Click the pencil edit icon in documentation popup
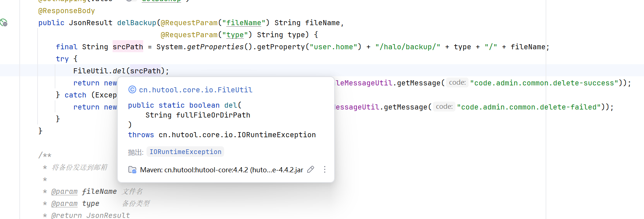The height and width of the screenshot is (219, 644). tap(311, 169)
